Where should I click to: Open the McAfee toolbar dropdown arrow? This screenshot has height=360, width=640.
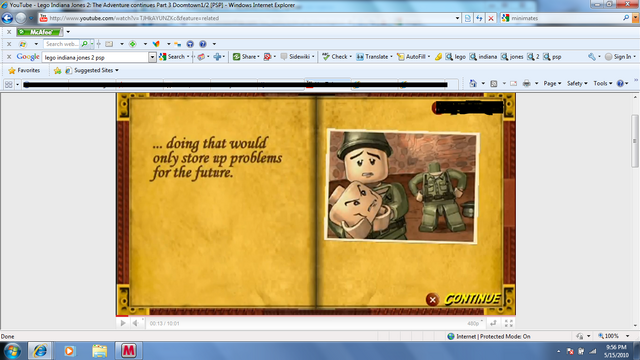coord(68,32)
